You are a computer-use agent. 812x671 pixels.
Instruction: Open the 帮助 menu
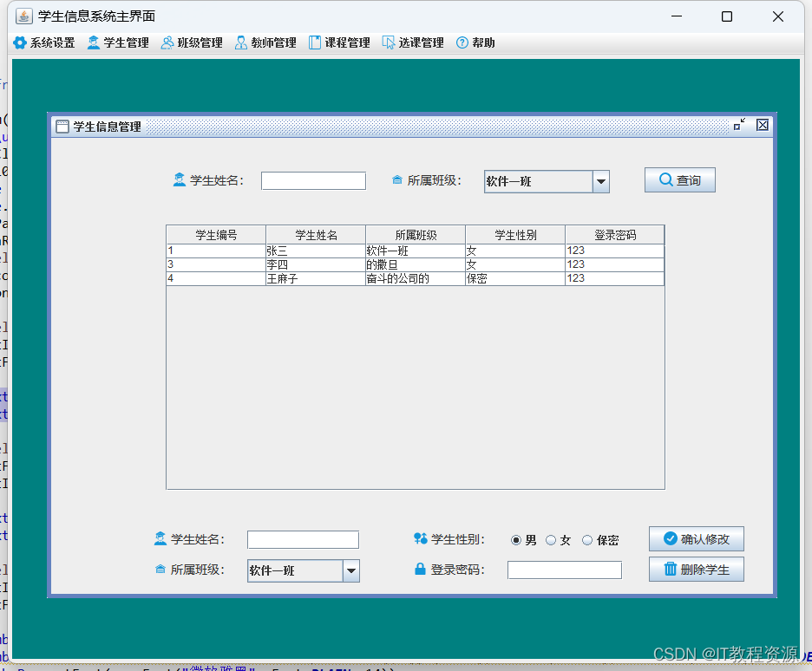475,42
